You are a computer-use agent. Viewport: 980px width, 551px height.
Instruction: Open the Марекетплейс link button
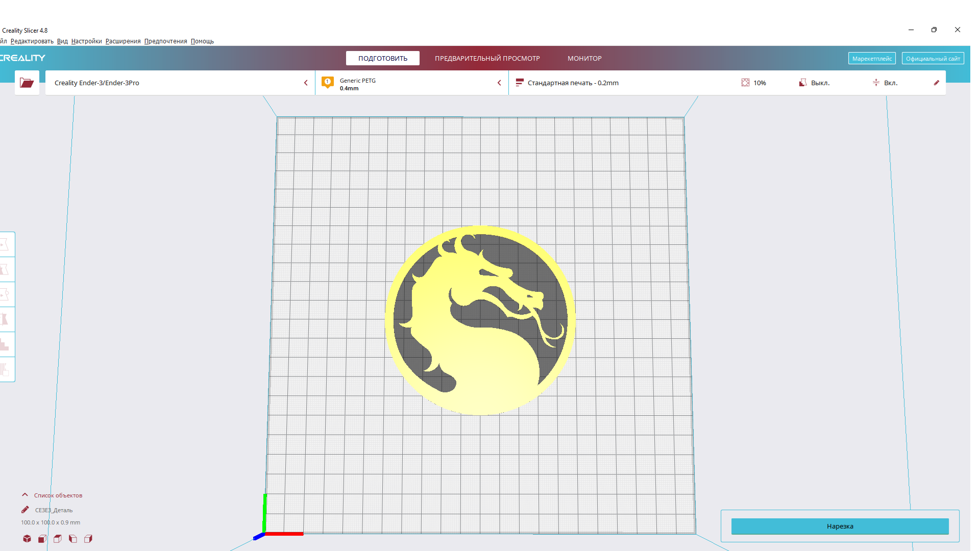872,58
